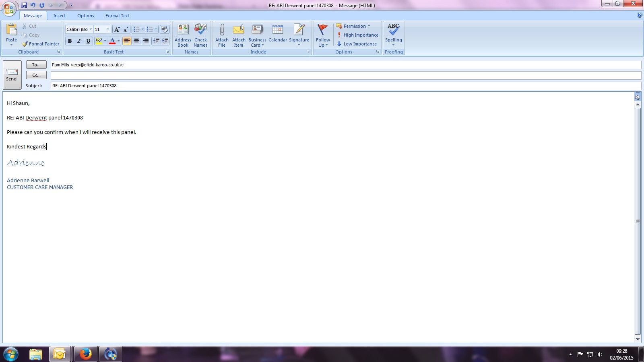This screenshot has height=362, width=644.
Task: Click the Check Names icon
Action: [200, 30]
